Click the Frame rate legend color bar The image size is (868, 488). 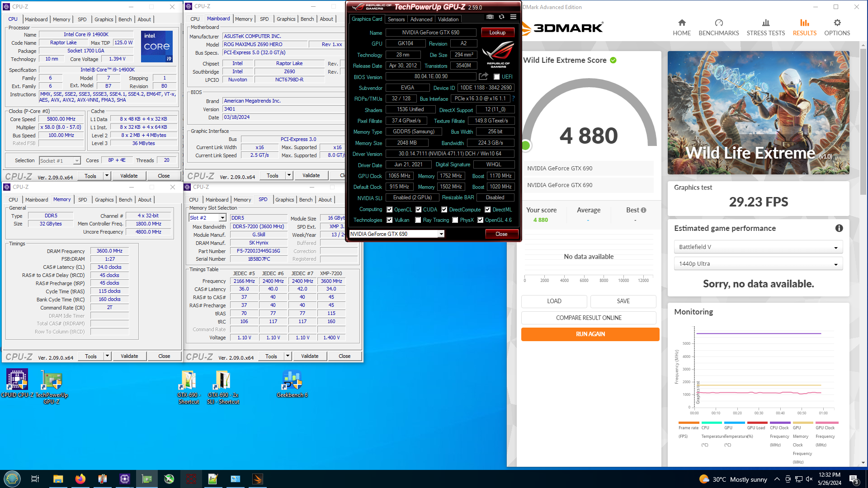689,423
